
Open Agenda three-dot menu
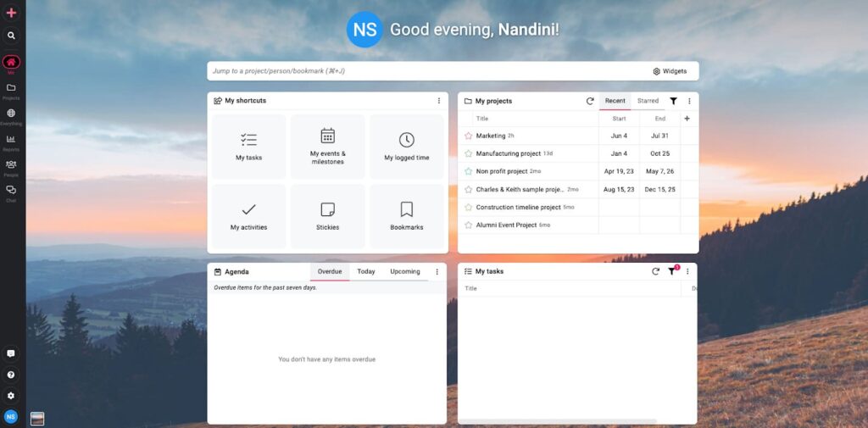[437, 272]
